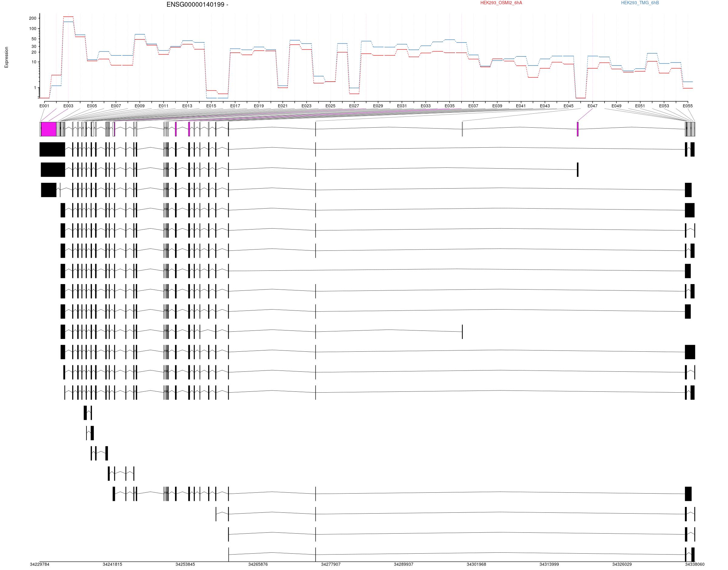Click genomic coordinate 34265876
Image resolution: width=728 pixels, height=570 pixels.
(x=258, y=564)
